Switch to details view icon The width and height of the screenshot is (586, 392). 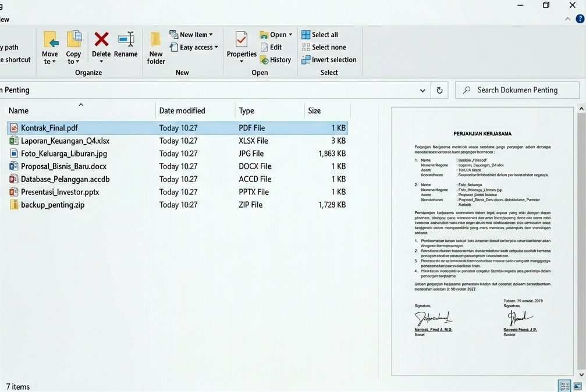click(564, 386)
